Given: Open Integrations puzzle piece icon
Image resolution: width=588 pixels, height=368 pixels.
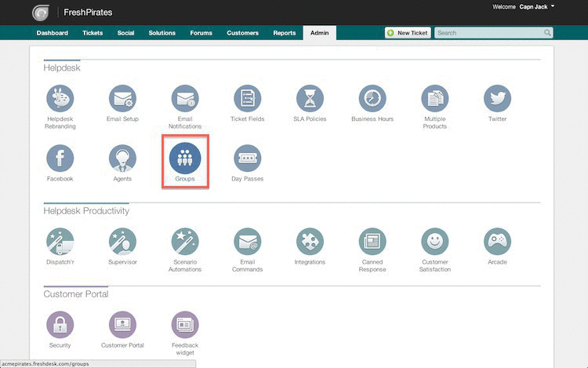Looking at the screenshot, I should [310, 242].
